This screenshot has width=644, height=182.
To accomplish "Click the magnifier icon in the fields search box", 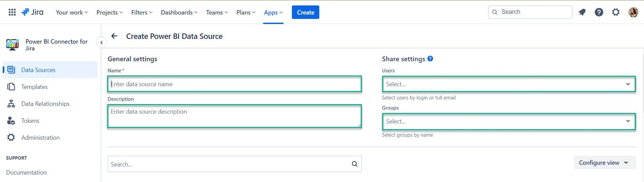I will 354,164.
